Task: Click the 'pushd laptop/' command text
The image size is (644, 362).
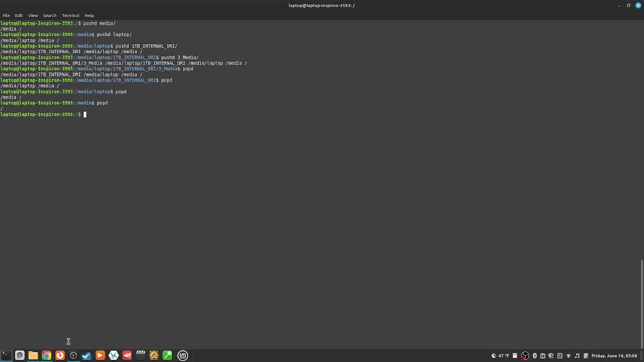Action: point(114,35)
